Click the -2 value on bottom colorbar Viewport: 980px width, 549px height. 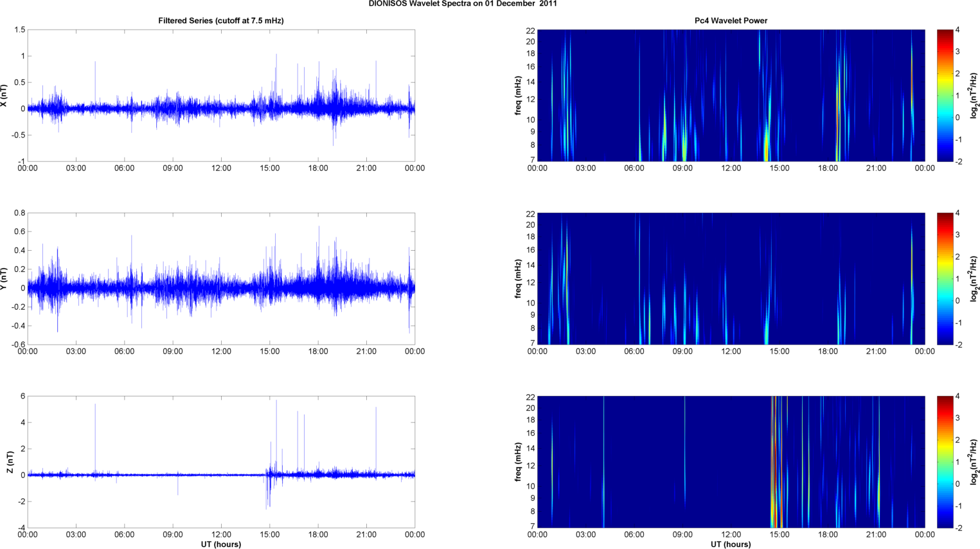958,528
